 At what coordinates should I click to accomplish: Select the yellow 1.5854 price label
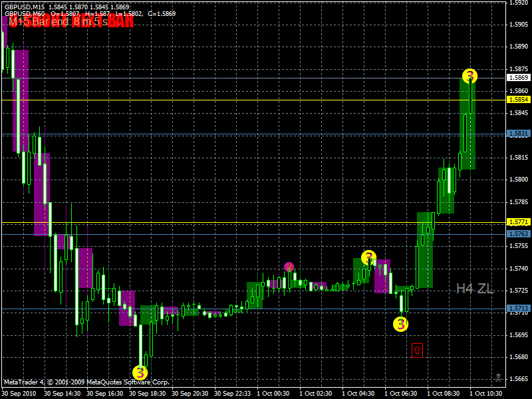pos(519,99)
